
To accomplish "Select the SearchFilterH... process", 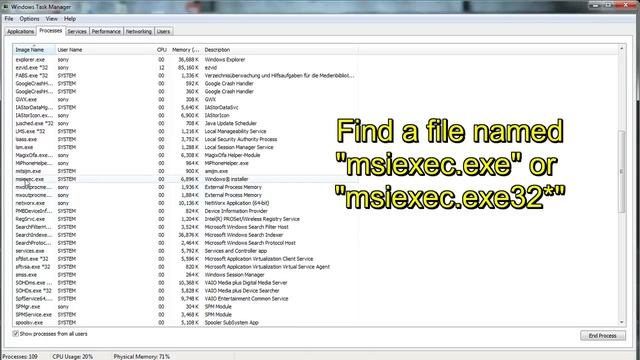I will coord(185,227).
